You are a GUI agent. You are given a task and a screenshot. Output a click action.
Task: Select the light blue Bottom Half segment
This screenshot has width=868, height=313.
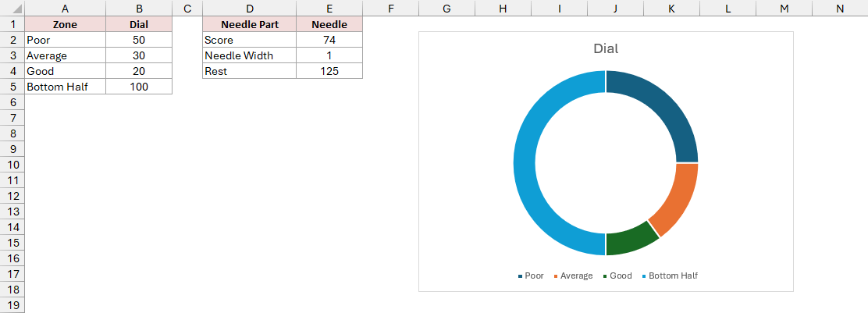pyautogui.click(x=526, y=163)
